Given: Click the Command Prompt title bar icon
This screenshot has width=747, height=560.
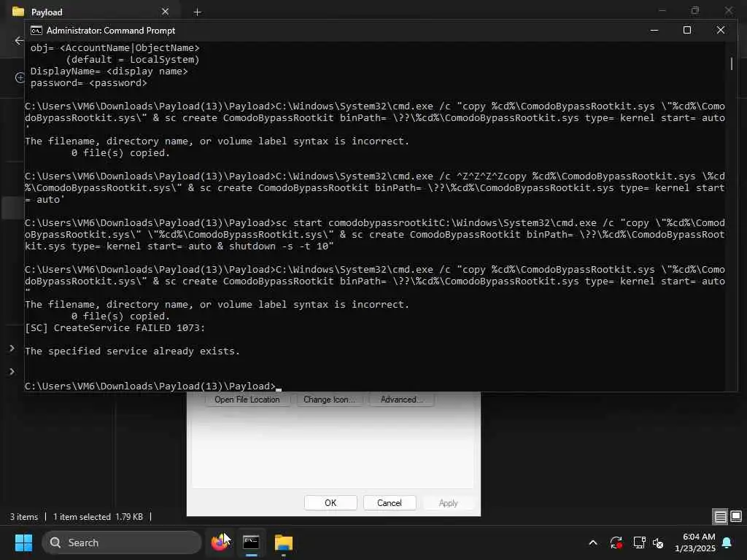Looking at the screenshot, I should (x=36, y=31).
